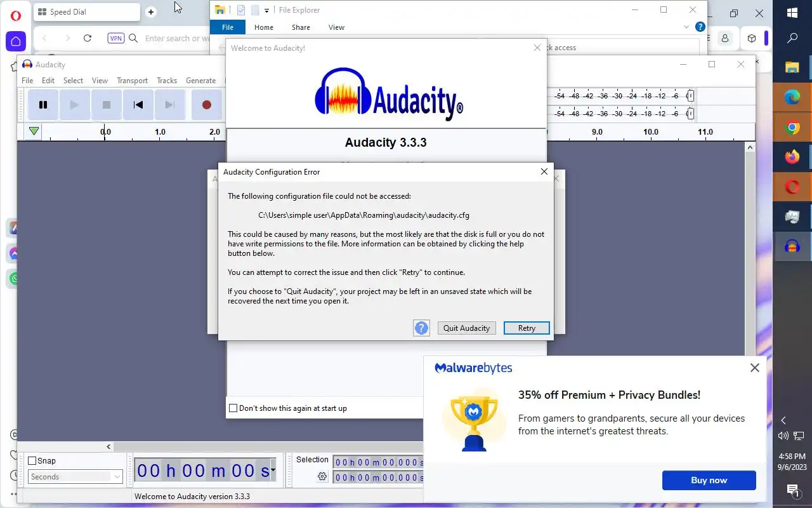Open the time display format dropdown arrow
This screenshot has width=812, height=508.
pos(273,471)
